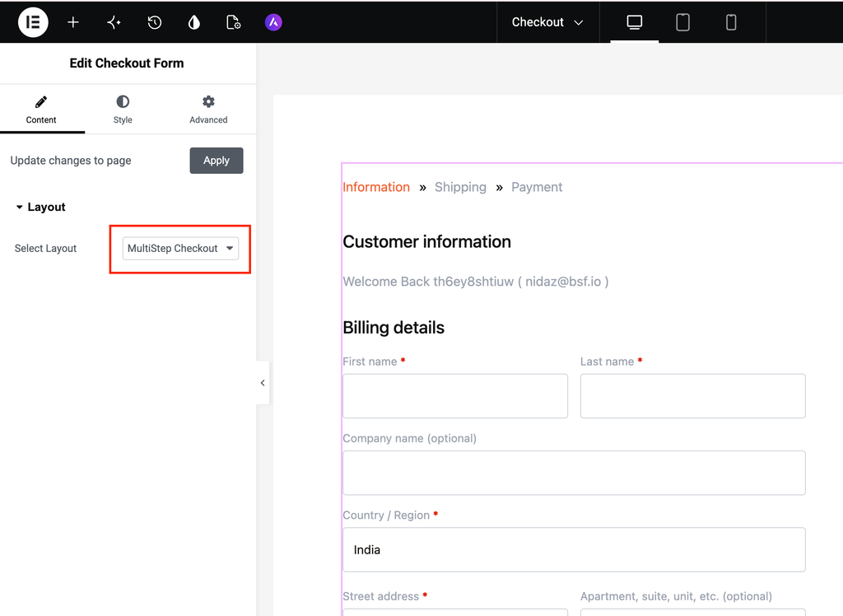Switch to desktop preview mode
The image size is (843, 616).
(635, 22)
